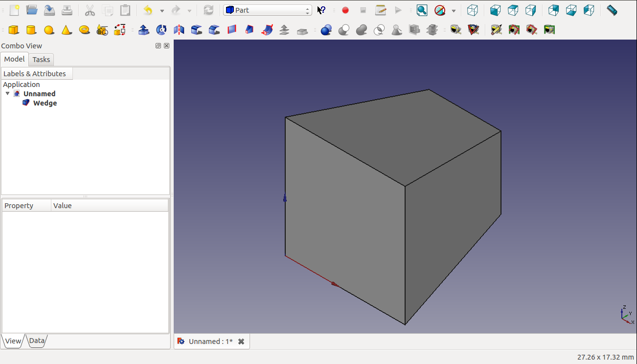Apply Fillet to selected edges

tap(197, 30)
